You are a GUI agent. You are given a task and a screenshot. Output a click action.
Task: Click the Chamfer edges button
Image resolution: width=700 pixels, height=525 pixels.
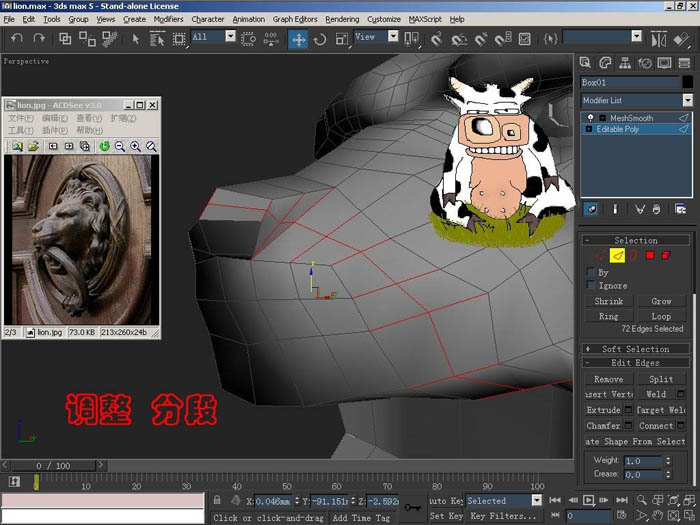tap(603, 425)
